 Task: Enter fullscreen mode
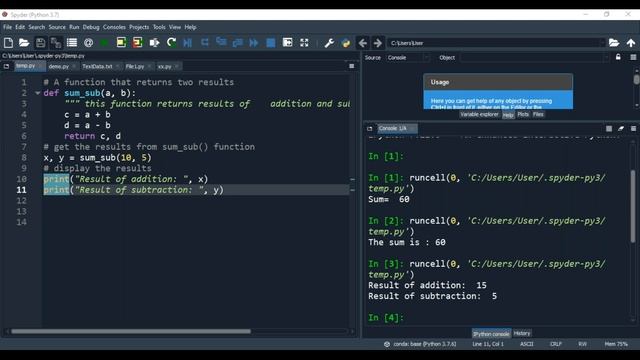304,42
